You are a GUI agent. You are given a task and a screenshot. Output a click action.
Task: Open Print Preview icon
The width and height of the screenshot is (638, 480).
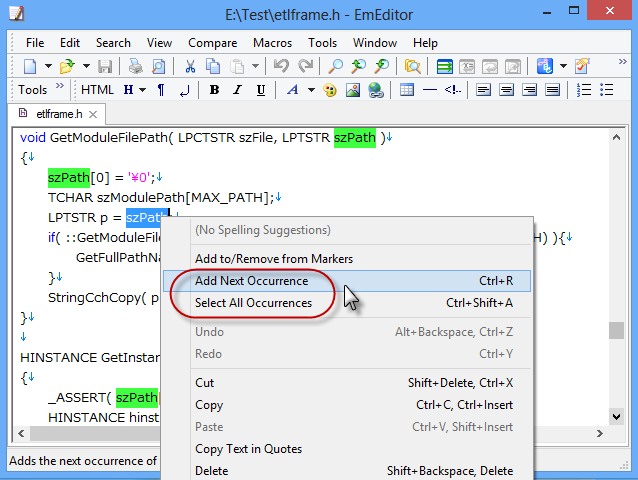158,66
